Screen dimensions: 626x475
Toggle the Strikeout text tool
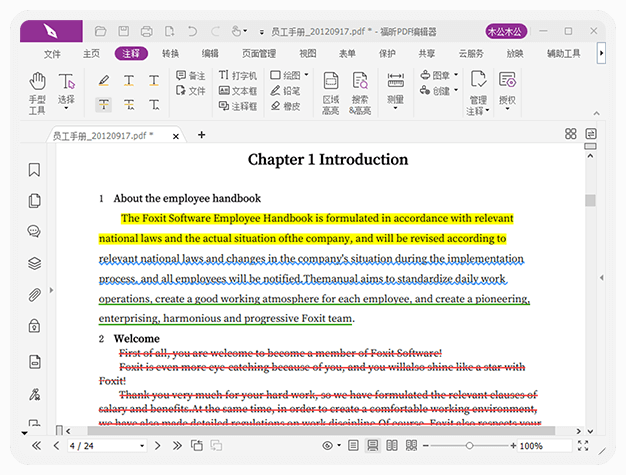point(104,105)
